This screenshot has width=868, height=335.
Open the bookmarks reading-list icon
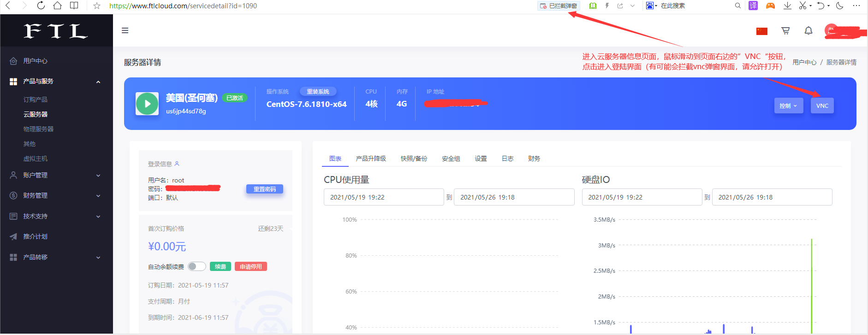[74, 6]
